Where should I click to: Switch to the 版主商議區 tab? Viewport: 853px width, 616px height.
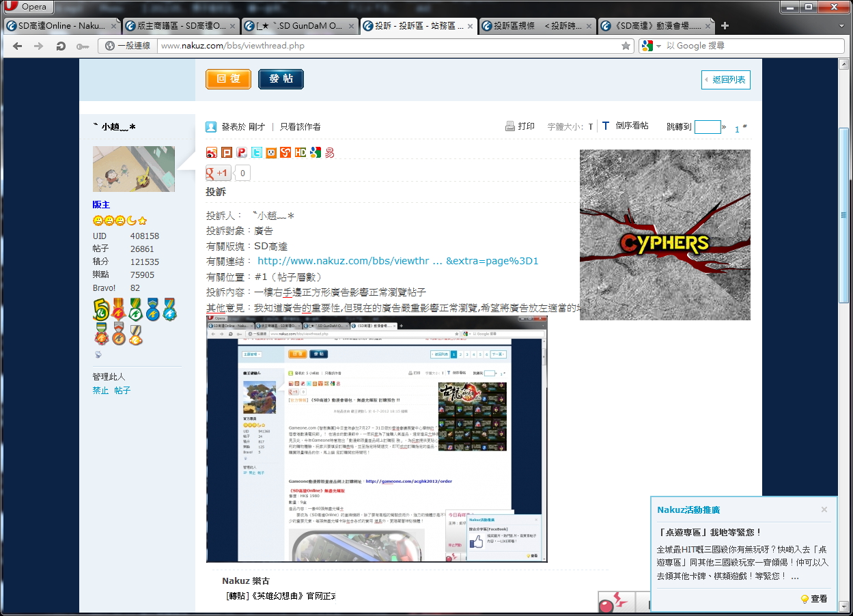[181, 26]
